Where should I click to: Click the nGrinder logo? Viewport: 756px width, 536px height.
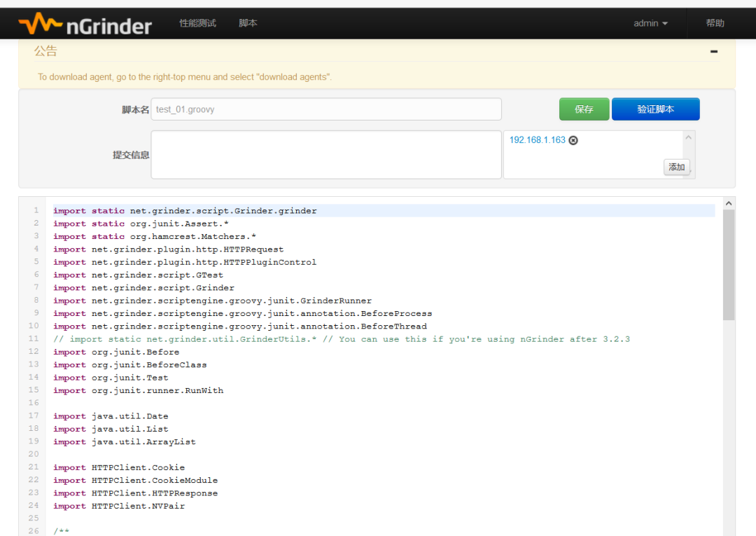pyautogui.click(x=84, y=23)
